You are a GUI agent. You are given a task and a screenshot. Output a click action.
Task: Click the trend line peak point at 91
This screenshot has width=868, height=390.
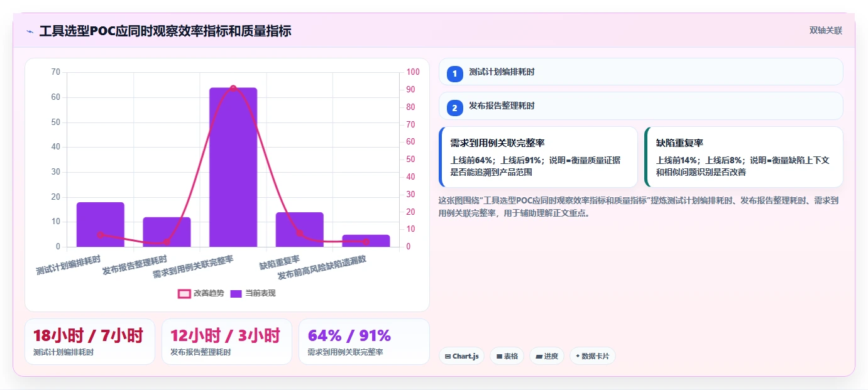[x=233, y=89]
